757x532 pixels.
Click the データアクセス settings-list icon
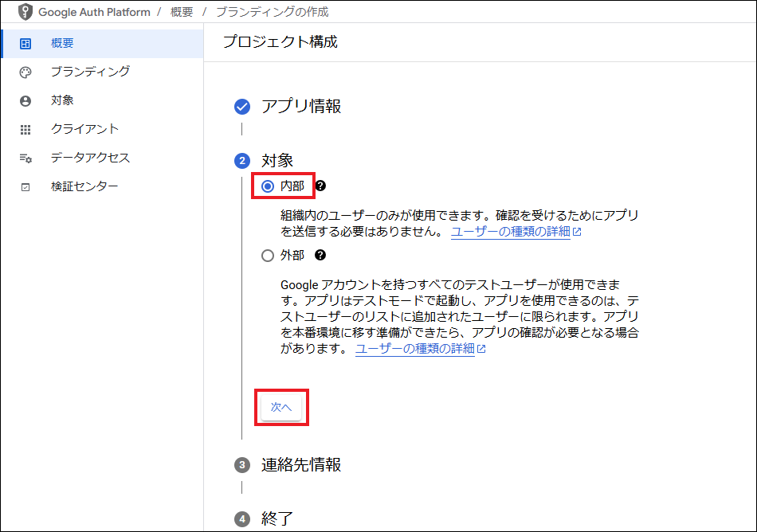[x=25, y=158]
